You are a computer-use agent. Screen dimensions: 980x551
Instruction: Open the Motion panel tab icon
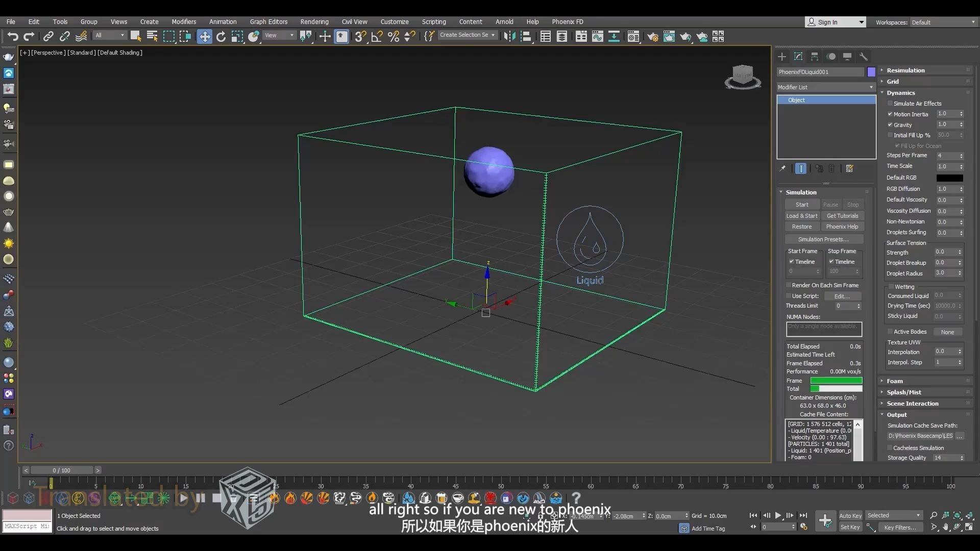click(831, 57)
